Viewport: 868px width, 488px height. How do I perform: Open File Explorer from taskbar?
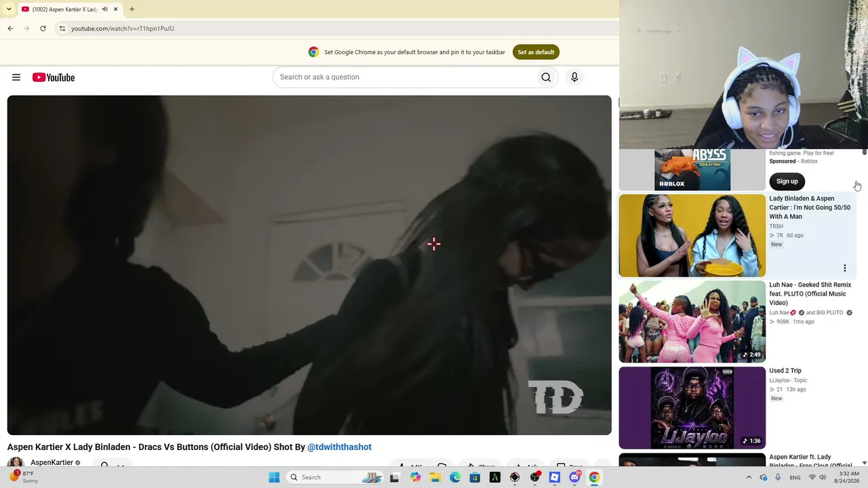(435, 477)
